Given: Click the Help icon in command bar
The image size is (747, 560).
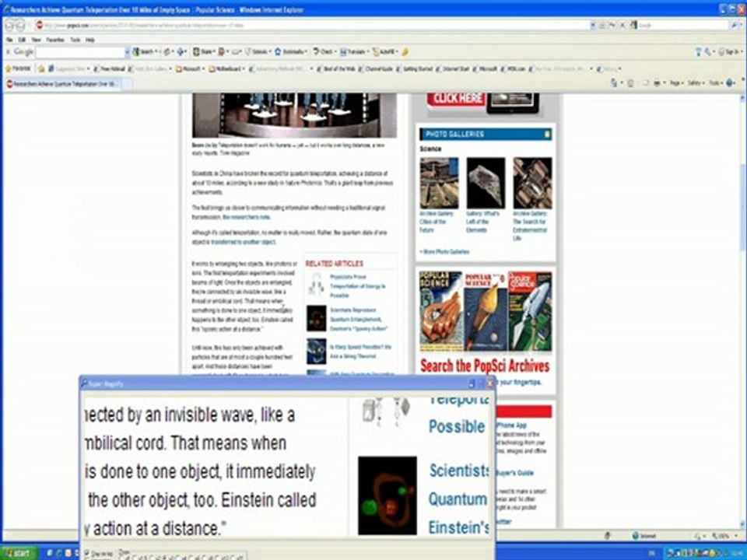Looking at the screenshot, I should click(x=731, y=83).
